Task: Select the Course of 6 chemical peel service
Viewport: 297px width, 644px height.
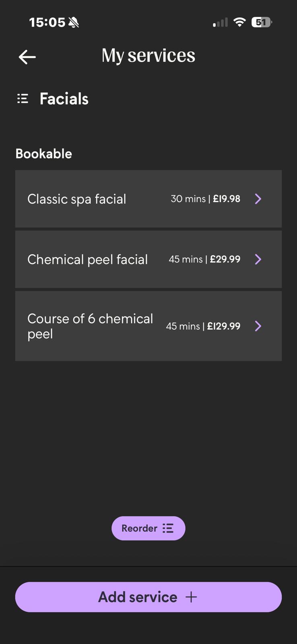Action: pos(90,326)
